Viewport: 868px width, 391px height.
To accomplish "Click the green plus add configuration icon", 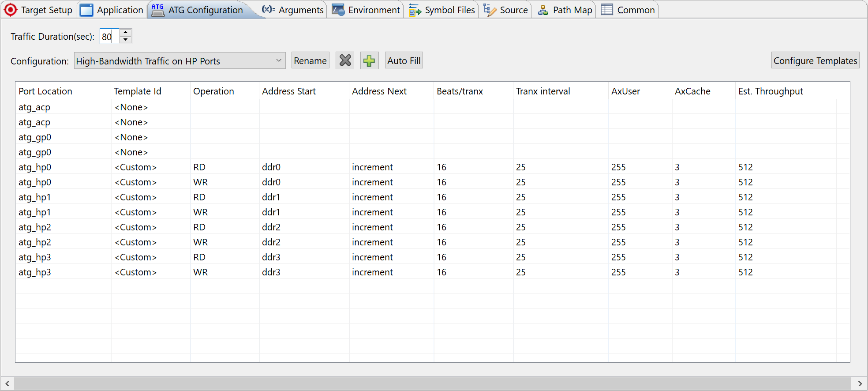I will (369, 60).
